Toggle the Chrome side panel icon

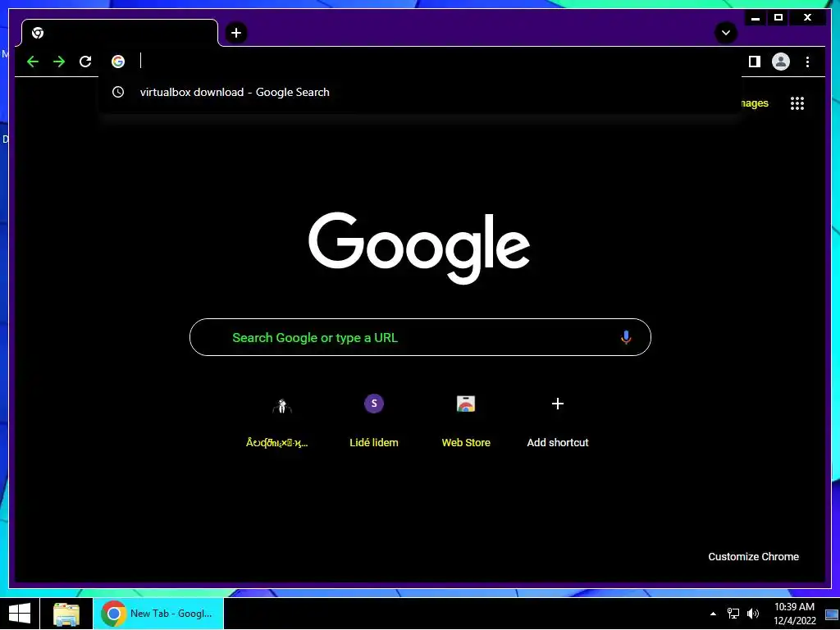[x=755, y=62]
